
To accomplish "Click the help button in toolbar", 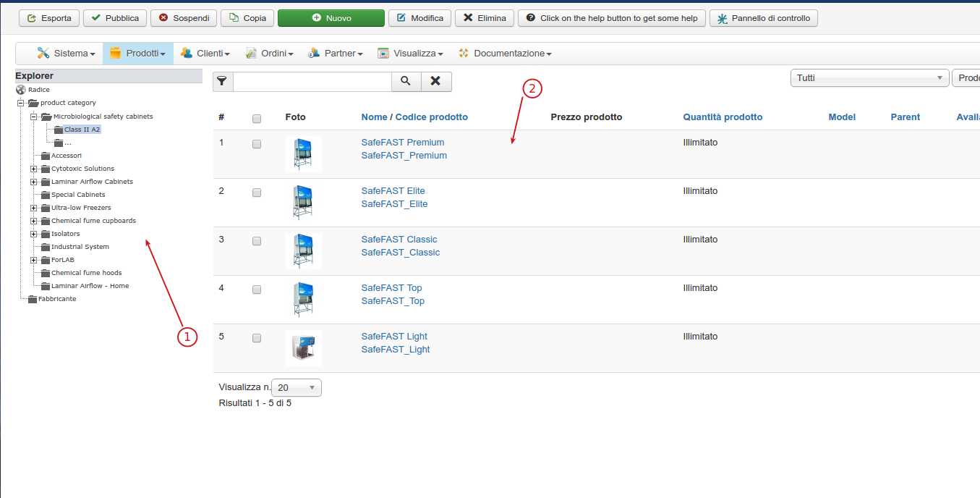I will coord(612,18).
